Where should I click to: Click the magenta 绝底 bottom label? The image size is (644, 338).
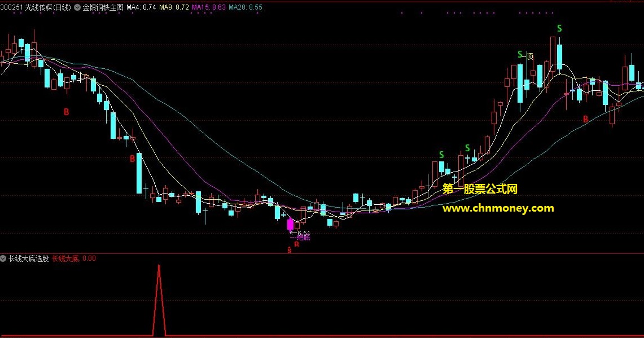coord(303,238)
